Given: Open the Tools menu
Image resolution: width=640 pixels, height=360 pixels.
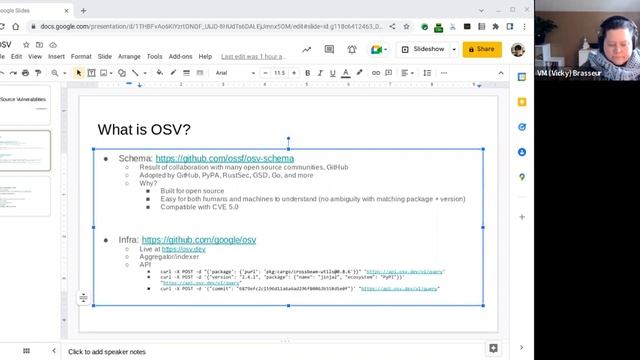Looking at the screenshot, I should [x=154, y=57].
